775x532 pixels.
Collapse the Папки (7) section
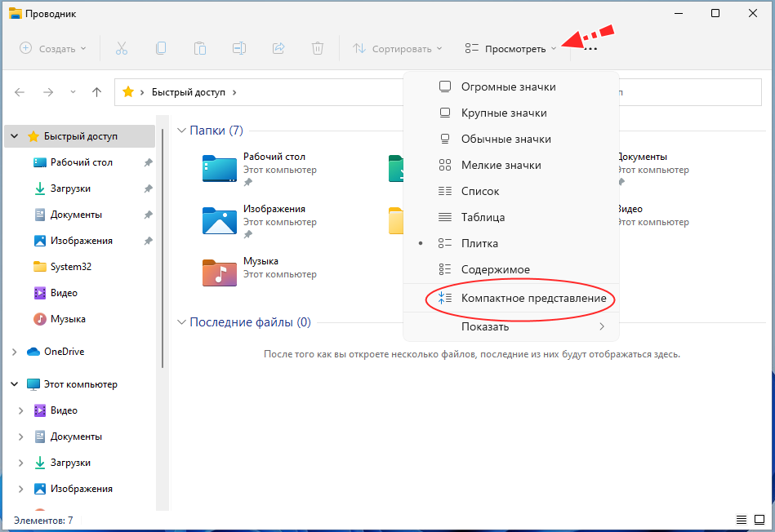tap(182, 131)
